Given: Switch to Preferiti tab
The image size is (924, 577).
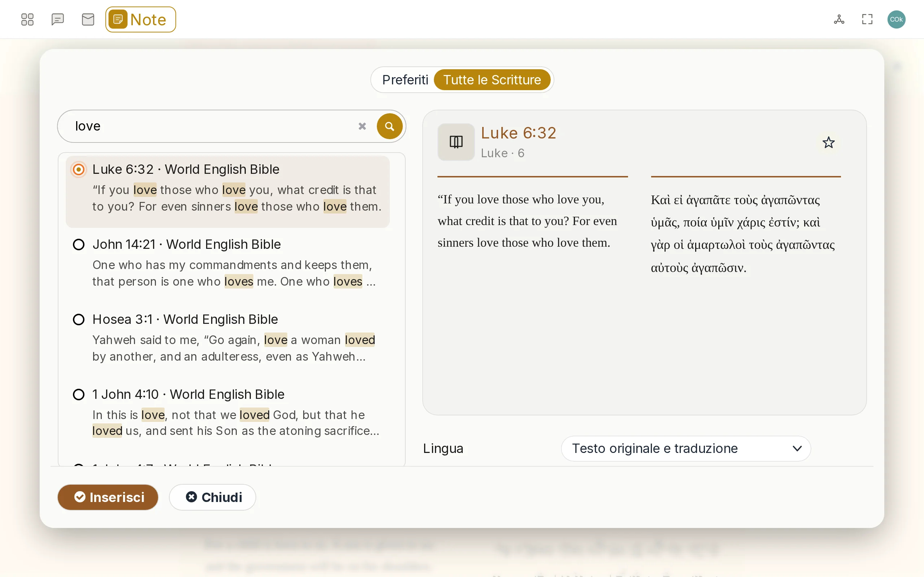Looking at the screenshot, I should coord(405,80).
